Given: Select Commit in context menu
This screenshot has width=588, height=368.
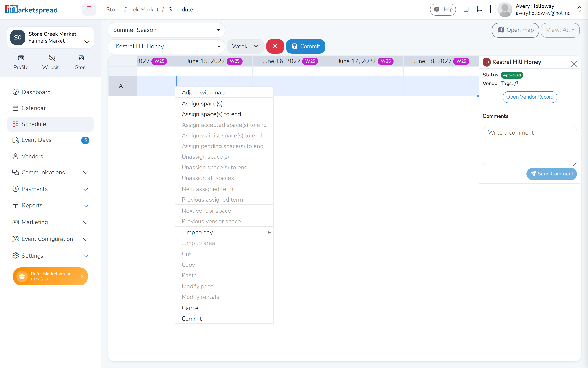Looking at the screenshot, I should point(224,319).
